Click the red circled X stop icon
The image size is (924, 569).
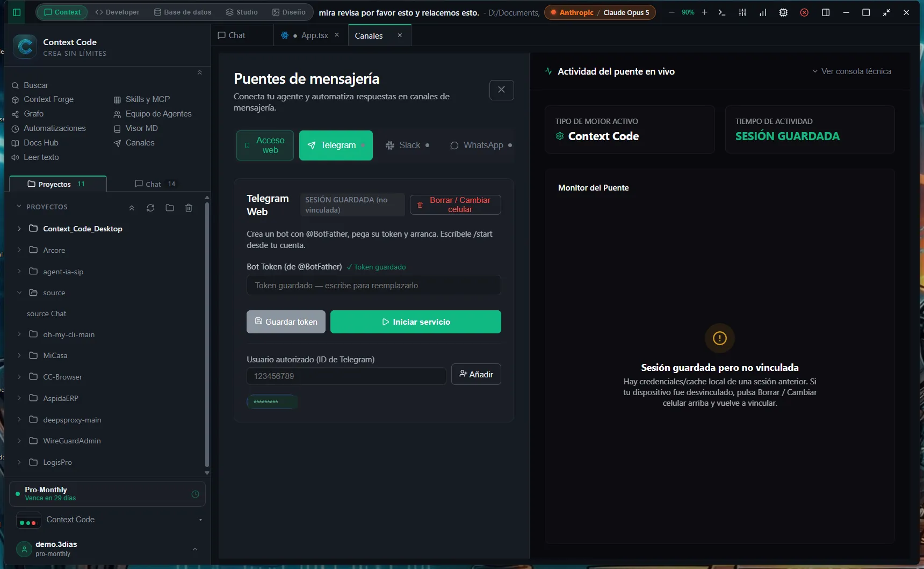[x=804, y=12]
